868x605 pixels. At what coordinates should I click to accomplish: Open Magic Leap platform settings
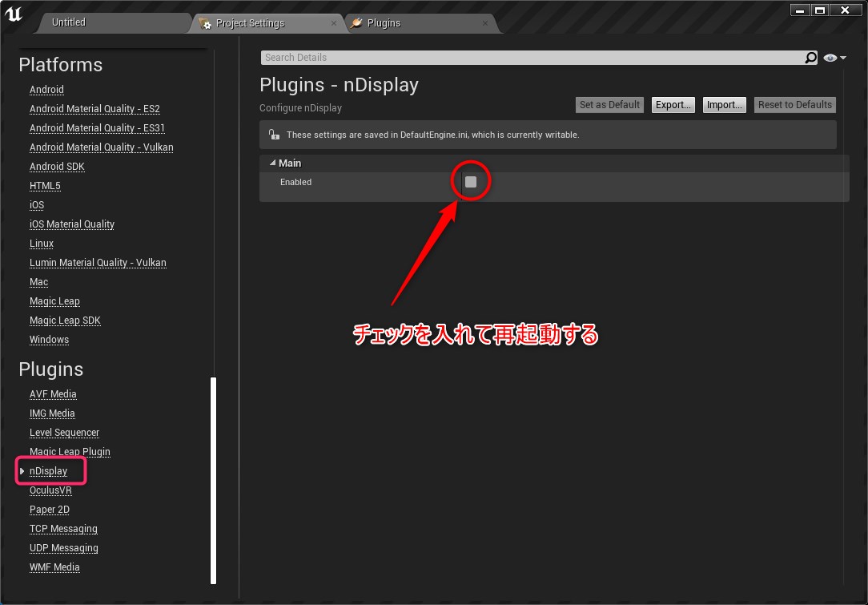coord(54,300)
